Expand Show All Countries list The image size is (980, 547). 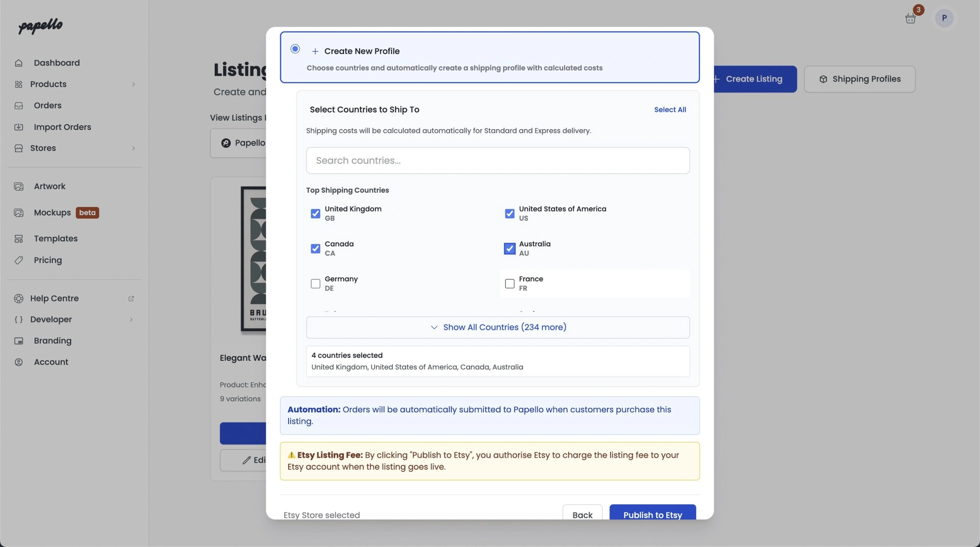point(498,327)
